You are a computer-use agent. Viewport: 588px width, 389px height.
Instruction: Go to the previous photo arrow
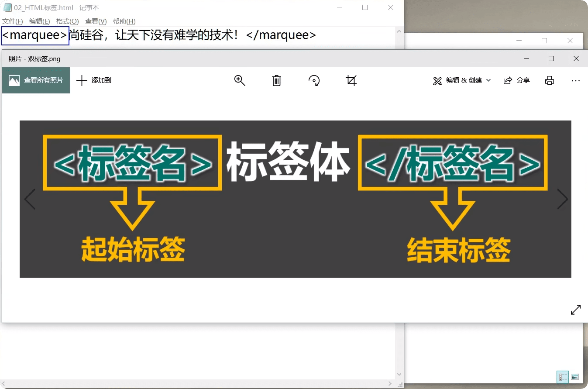pyautogui.click(x=30, y=200)
